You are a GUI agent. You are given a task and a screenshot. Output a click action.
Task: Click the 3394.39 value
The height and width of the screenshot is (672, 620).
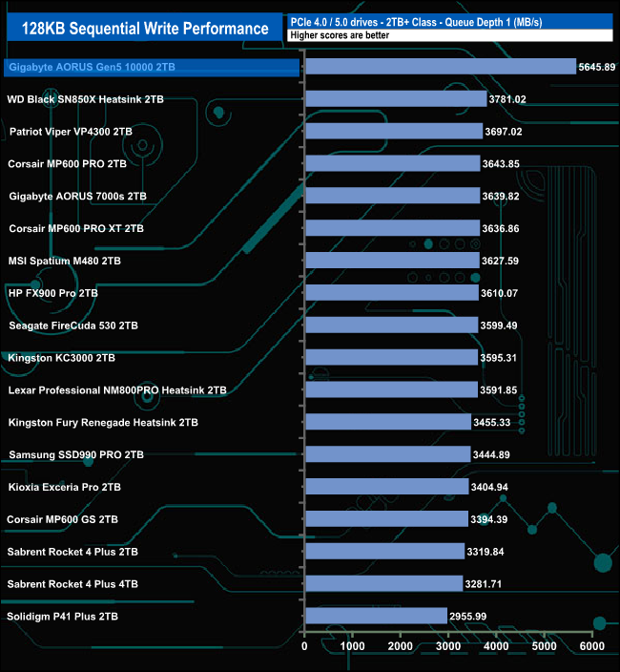pos(489,519)
